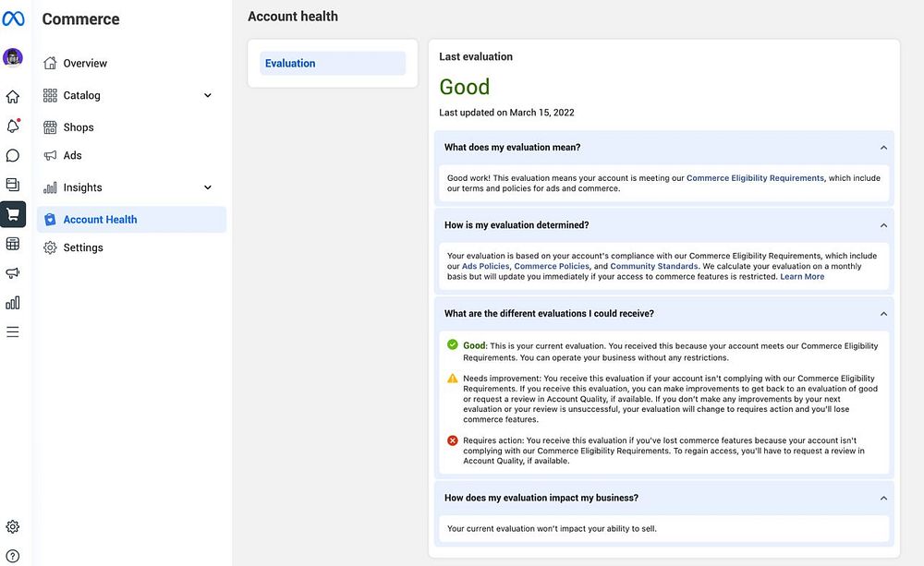Open the profile avatar in left rail

(12, 57)
